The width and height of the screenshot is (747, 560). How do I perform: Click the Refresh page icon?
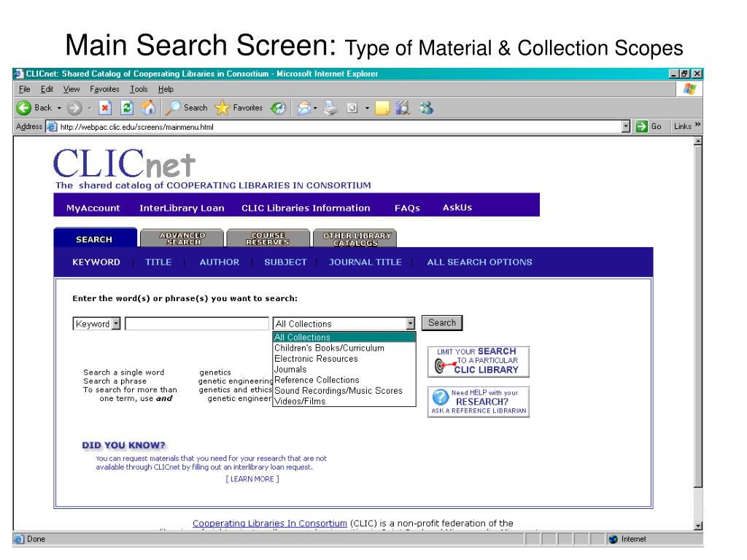[127, 108]
